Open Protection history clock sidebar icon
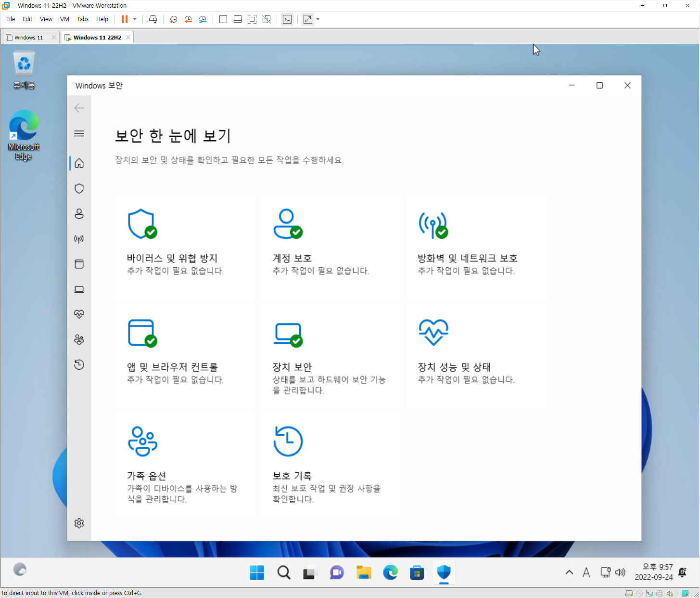Image resolution: width=700 pixels, height=598 pixels. (79, 364)
